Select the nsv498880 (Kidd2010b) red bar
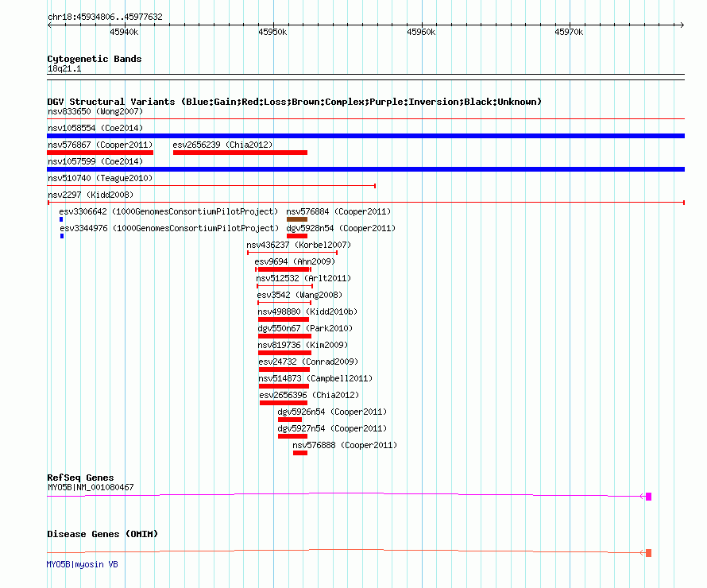 (x=284, y=319)
